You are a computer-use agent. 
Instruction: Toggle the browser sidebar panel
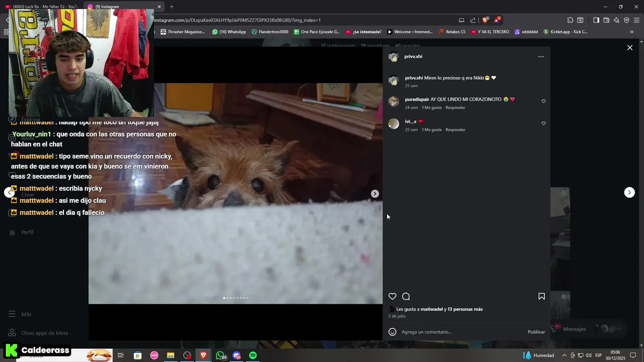pos(596,20)
